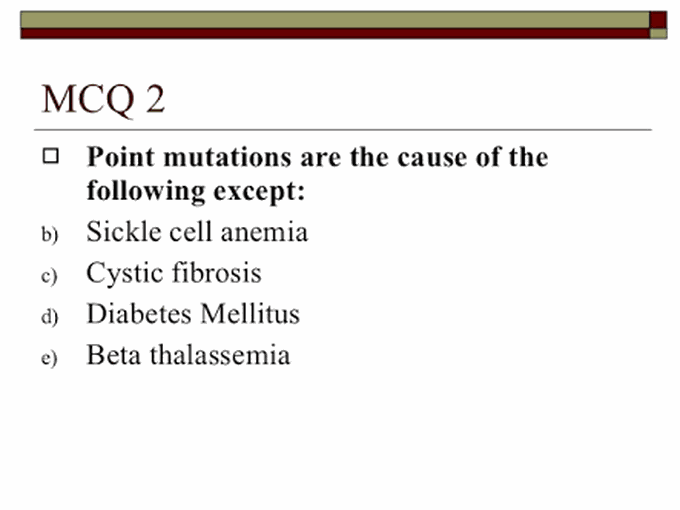680x510 pixels.
Task: Click the long dark red header stripe
Action: click(x=335, y=34)
